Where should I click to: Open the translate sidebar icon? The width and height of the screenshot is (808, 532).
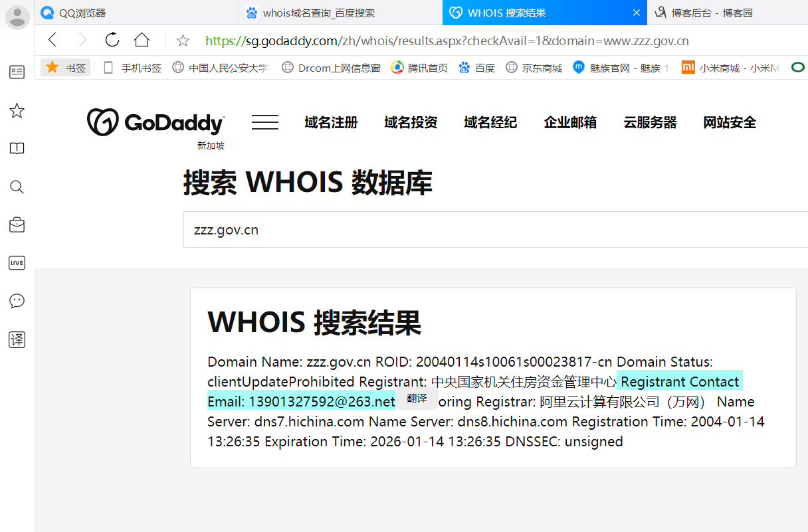tap(17, 339)
